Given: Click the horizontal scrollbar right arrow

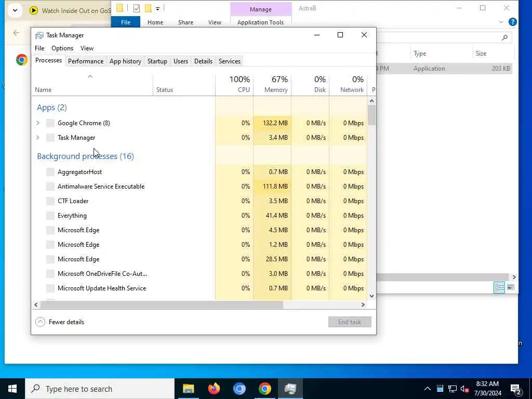Looking at the screenshot, I should click(363, 304).
